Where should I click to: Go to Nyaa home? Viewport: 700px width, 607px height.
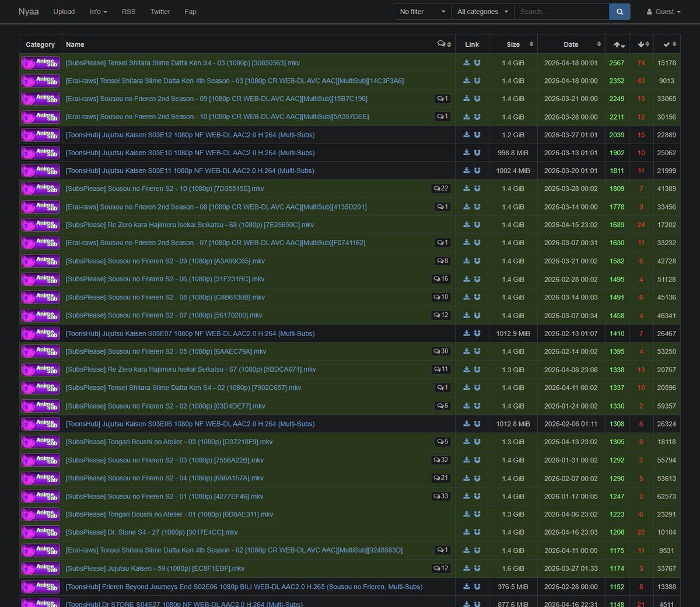point(29,12)
